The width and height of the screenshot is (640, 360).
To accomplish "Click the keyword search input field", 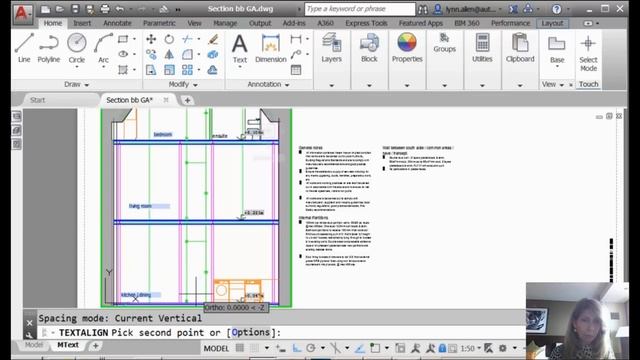I will [x=360, y=9].
